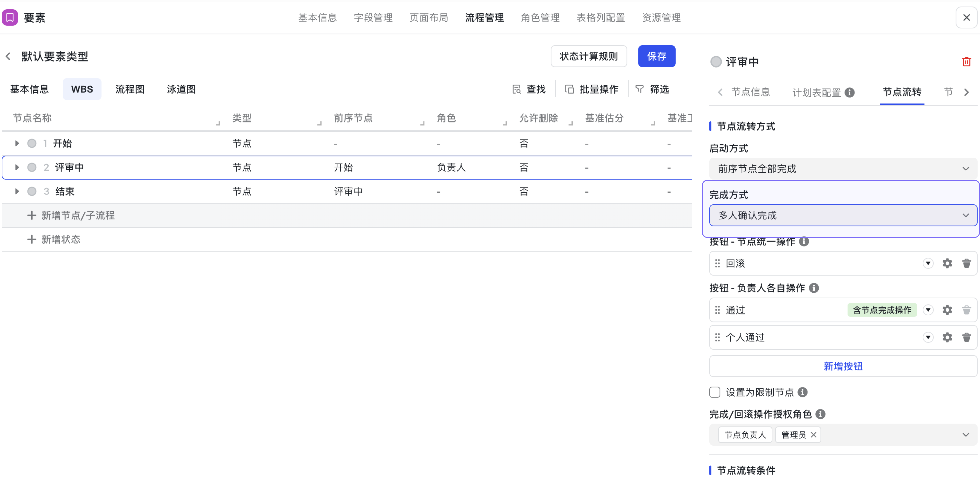The width and height of the screenshot is (980, 482).
Task: Click the 前序节点 column header
Action: coord(353,118)
